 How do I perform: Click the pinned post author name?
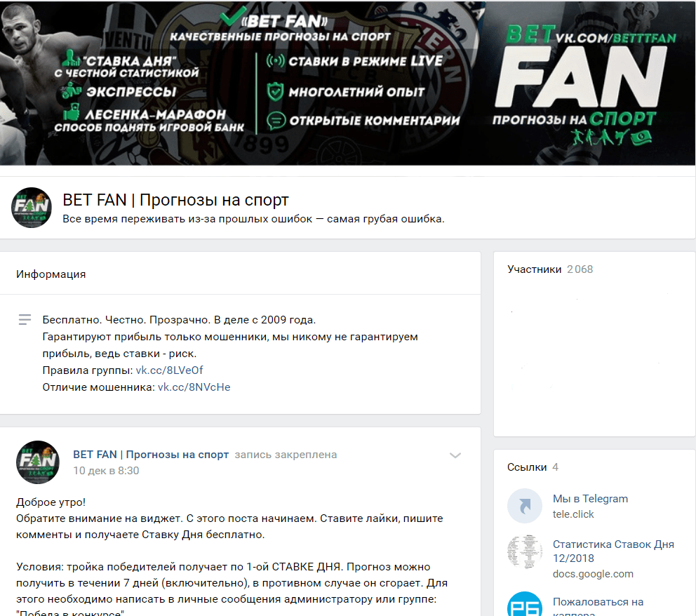click(151, 455)
